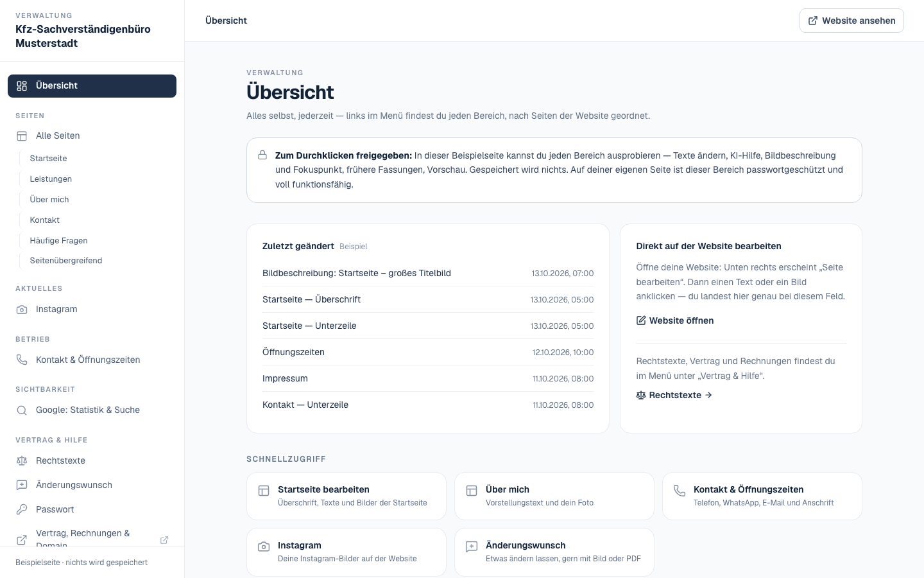Open the Startseite bearbeiten quick-access card
Image resolution: width=924 pixels, height=578 pixels.
[346, 496]
